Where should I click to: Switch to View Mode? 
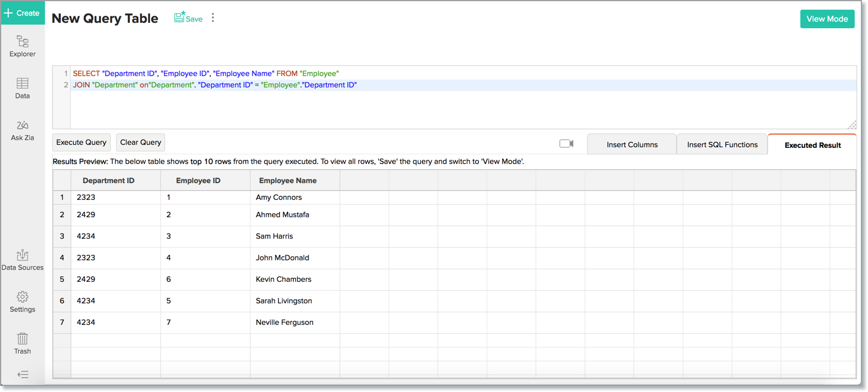[x=827, y=19]
